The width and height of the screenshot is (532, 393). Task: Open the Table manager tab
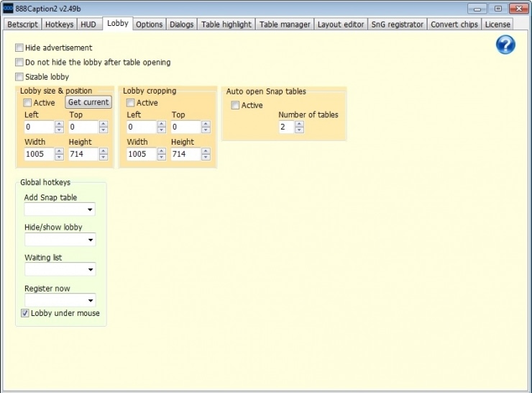pyautogui.click(x=285, y=24)
